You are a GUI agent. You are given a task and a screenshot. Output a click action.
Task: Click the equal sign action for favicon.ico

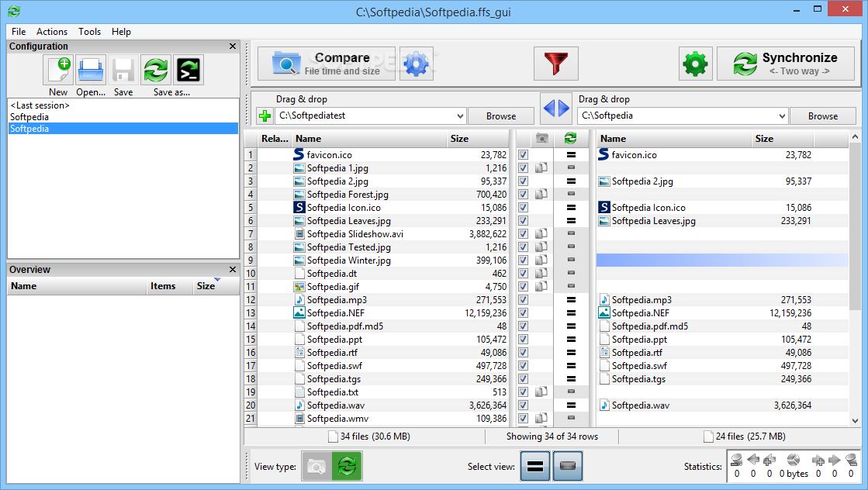[x=571, y=155]
